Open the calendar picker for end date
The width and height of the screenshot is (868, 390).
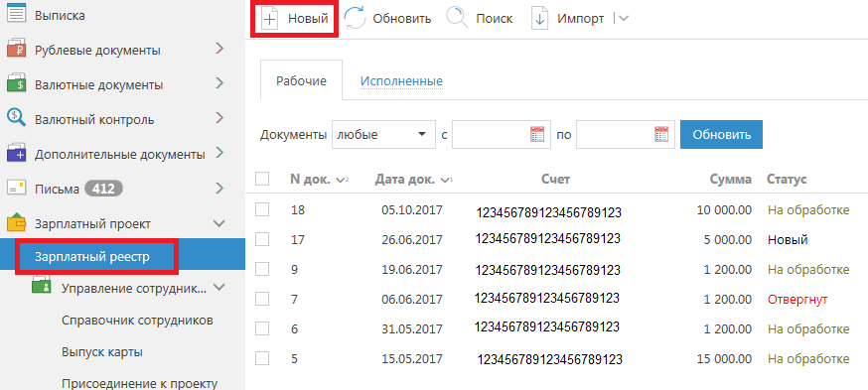(661, 134)
